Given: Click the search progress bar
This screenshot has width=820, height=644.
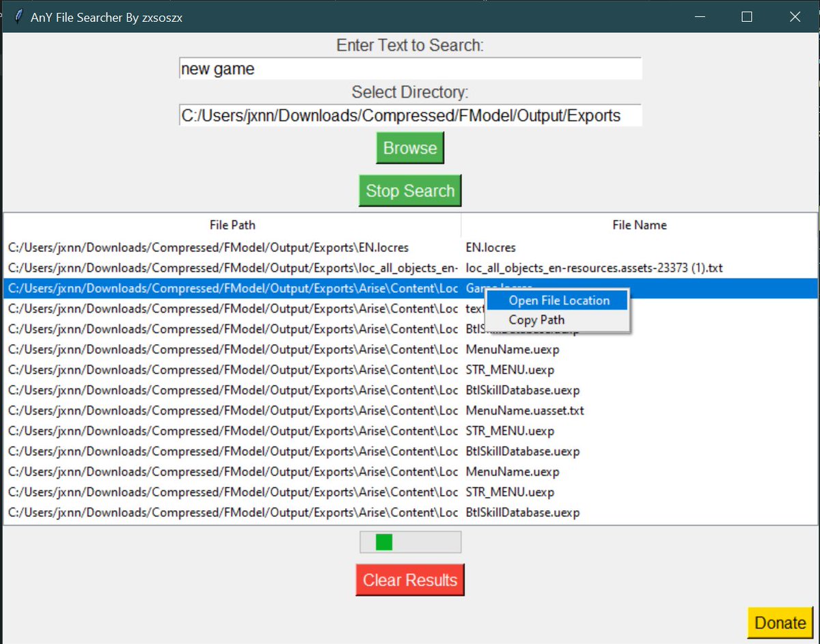Looking at the screenshot, I should (411, 542).
